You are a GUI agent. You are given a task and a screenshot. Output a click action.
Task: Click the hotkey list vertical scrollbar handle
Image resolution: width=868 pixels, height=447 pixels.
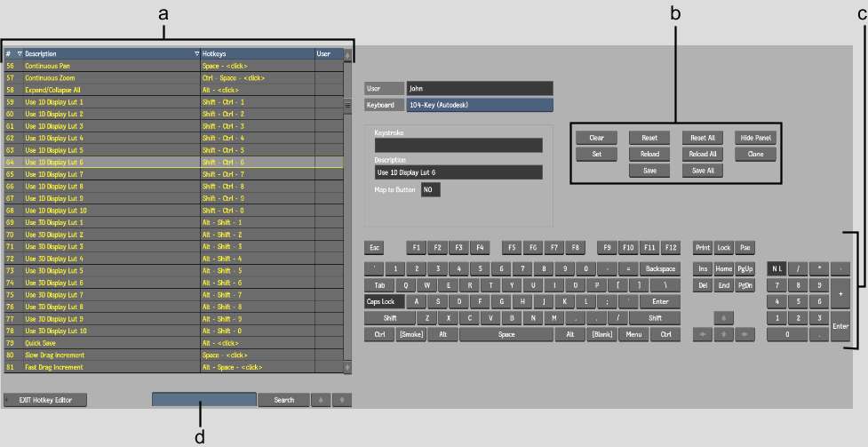click(348, 104)
